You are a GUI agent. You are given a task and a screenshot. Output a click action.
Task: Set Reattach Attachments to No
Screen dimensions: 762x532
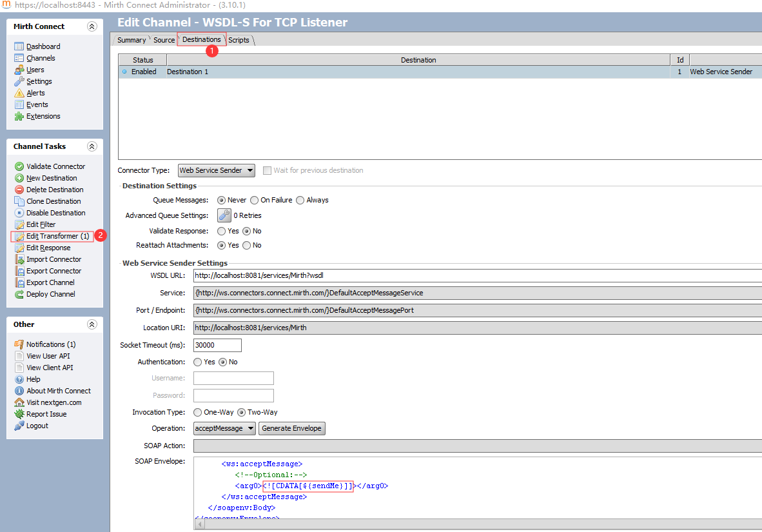point(246,246)
